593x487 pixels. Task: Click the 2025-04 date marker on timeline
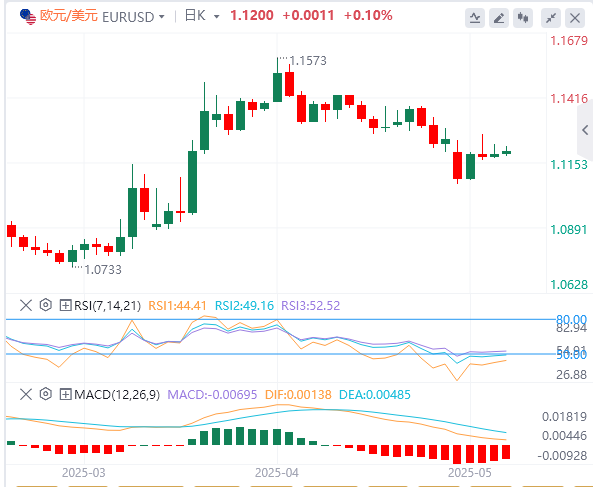(x=277, y=473)
